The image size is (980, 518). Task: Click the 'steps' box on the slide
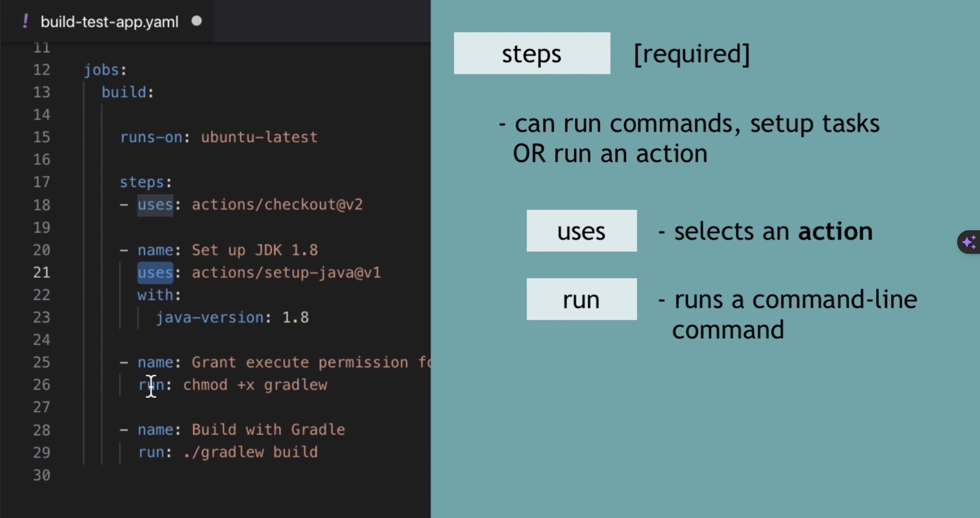532,53
